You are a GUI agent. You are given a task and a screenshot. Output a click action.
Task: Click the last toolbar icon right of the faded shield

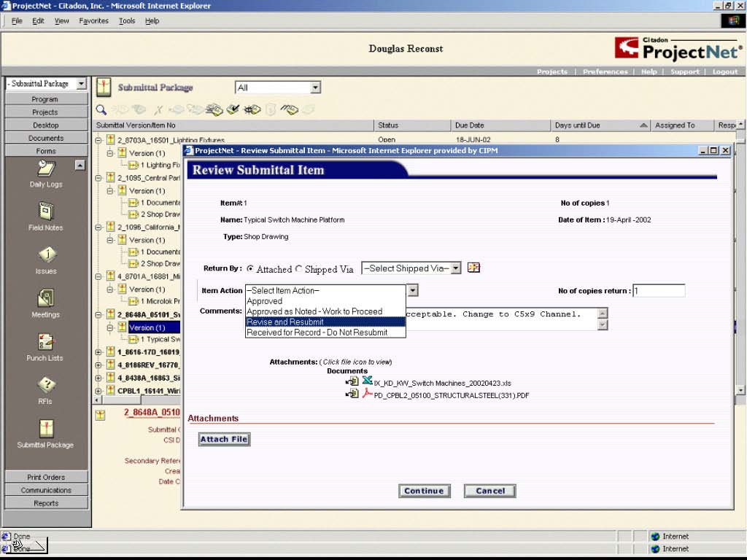coord(309,110)
